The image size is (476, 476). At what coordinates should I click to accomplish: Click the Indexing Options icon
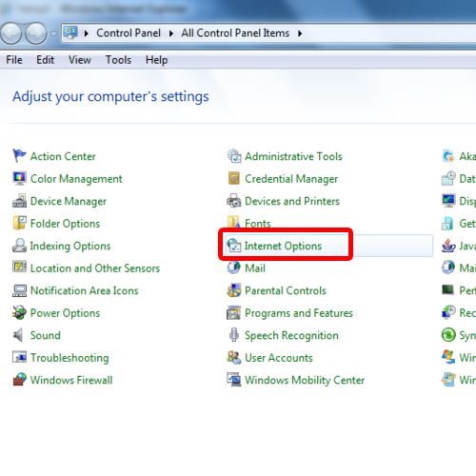[19, 246]
